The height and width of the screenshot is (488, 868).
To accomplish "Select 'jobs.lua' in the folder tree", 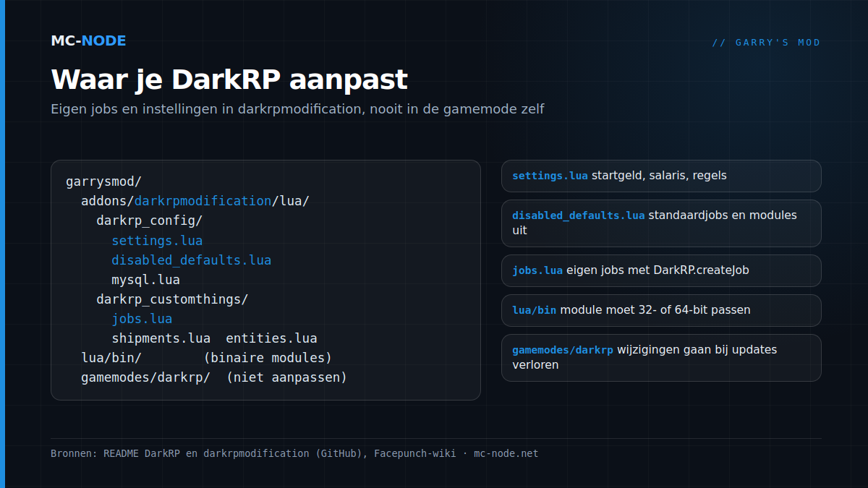I will 142,319.
